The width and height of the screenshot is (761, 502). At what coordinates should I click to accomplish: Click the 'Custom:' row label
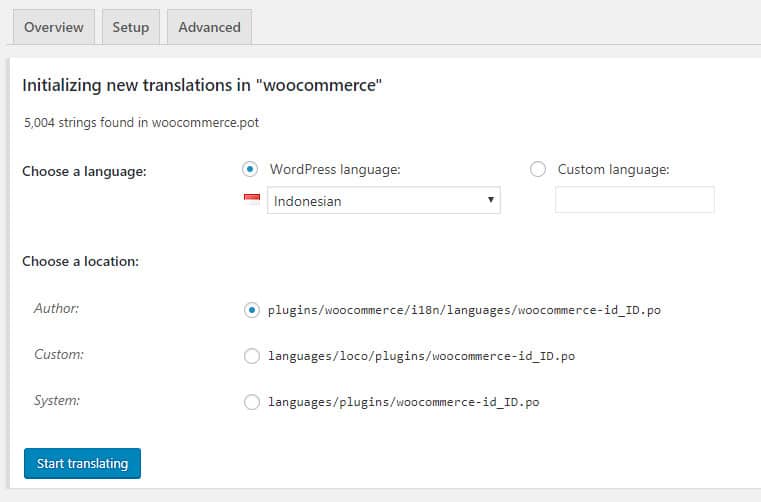59,354
